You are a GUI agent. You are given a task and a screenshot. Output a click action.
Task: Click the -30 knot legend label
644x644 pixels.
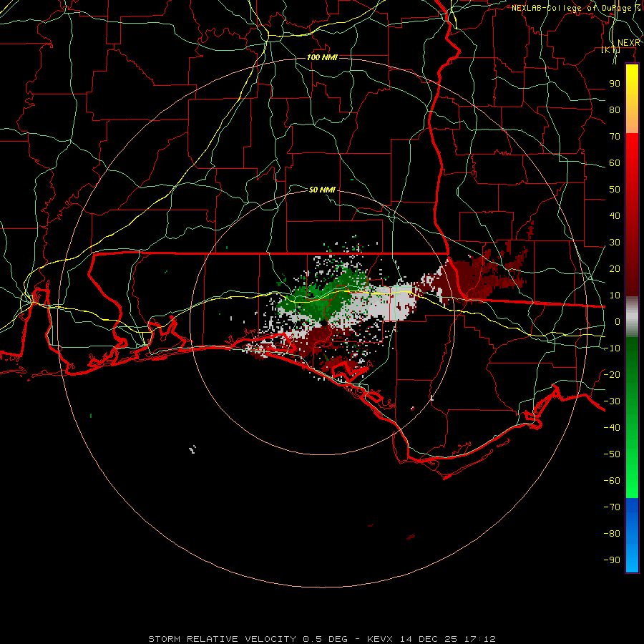[612, 401]
